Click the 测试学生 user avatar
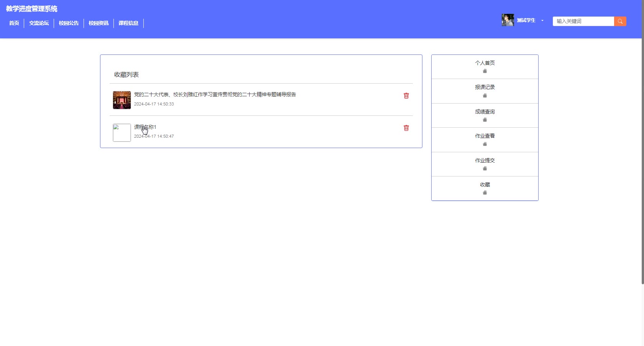 point(508,20)
